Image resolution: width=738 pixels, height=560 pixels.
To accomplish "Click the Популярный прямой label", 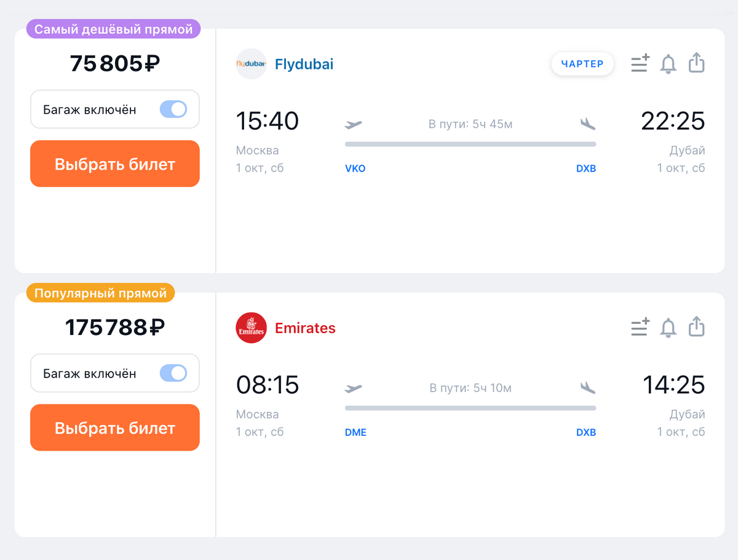I will tap(100, 293).
